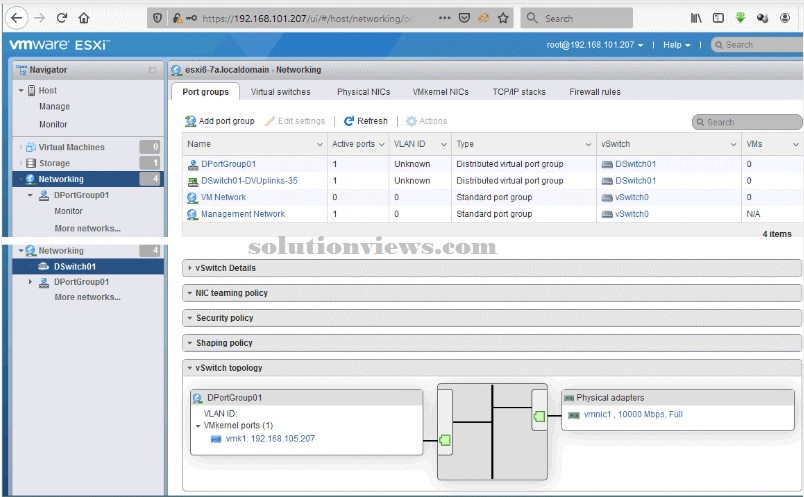The height and width of the screenshot is (497, 804).
Task: Open the vmnic1, 10000 Mbps, Full link
Action: (633, 414)
